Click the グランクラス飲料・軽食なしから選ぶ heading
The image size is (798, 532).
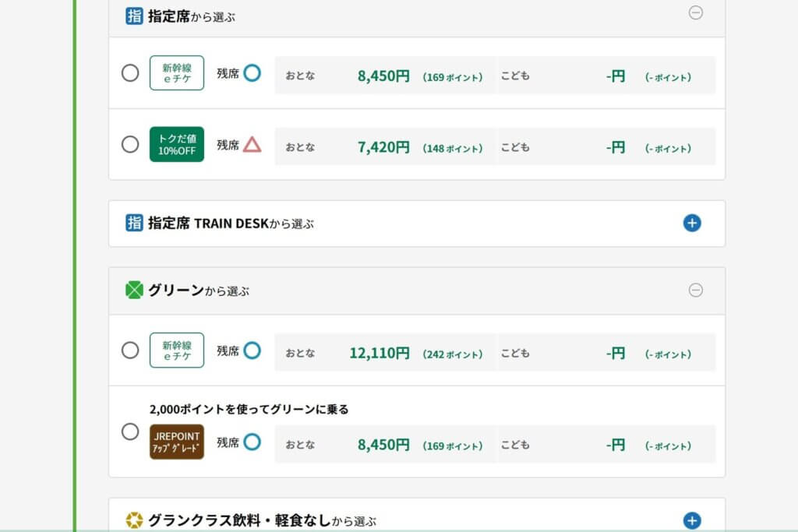coord(262,520)
